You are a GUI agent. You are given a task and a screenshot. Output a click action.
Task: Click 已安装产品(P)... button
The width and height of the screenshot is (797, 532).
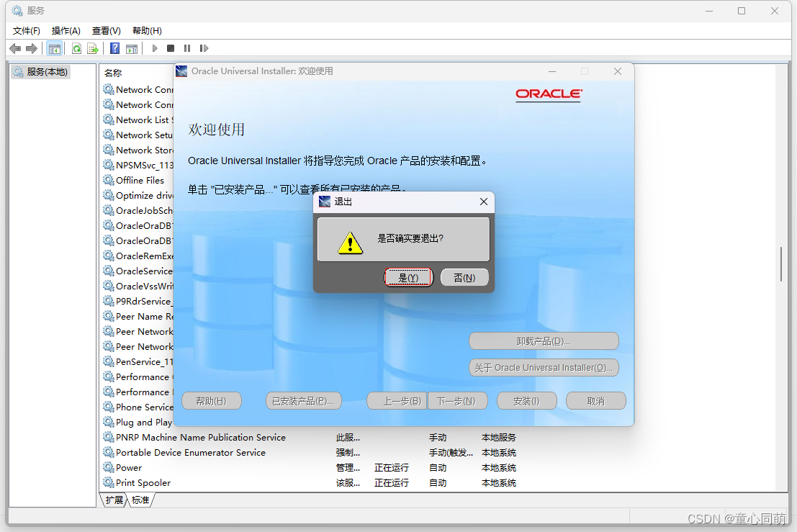pyautogui.click(x=303, y=401)
